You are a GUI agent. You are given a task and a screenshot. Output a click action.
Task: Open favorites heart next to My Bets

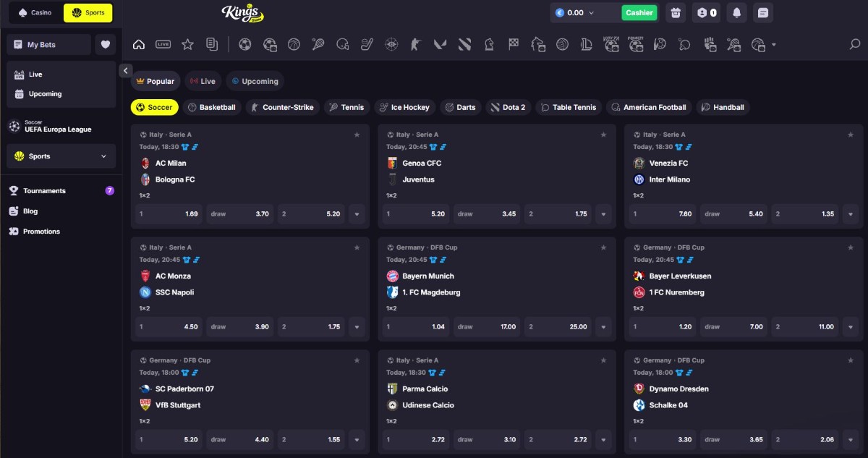pyautogui.click(x=106, y=44)
